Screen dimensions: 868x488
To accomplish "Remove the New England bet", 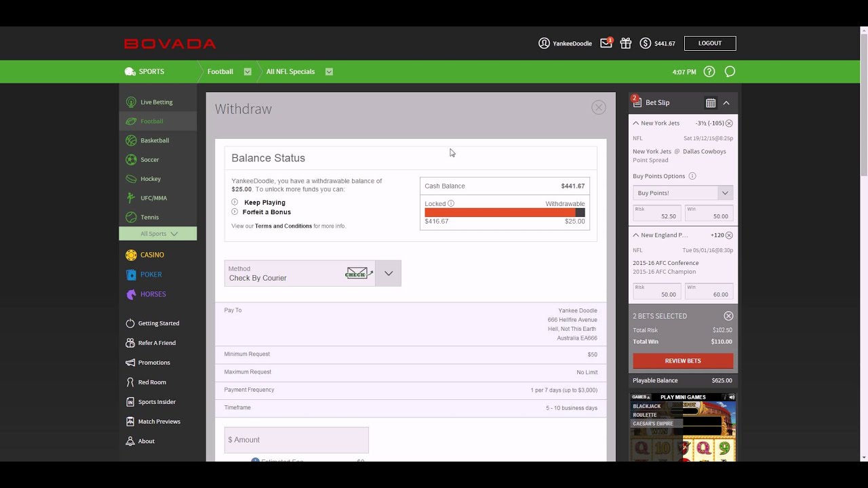I will pyautogui.click(x=729, y=235).
